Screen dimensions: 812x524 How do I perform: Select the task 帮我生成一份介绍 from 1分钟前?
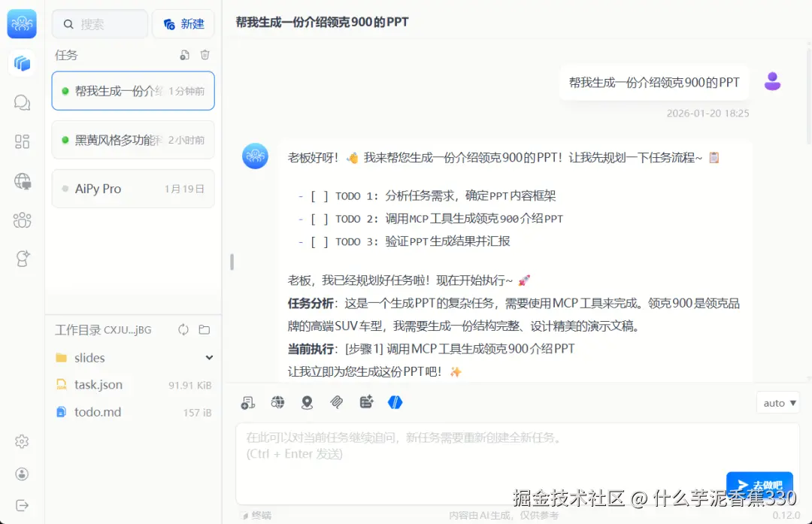click(x=133, y=91)
